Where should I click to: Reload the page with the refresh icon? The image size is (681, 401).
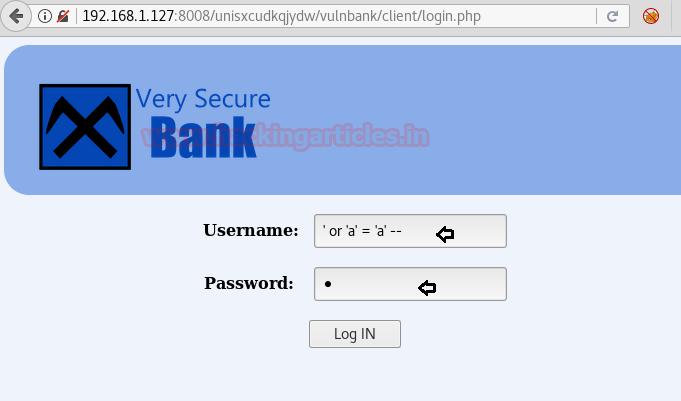click(x=612, y=17)
